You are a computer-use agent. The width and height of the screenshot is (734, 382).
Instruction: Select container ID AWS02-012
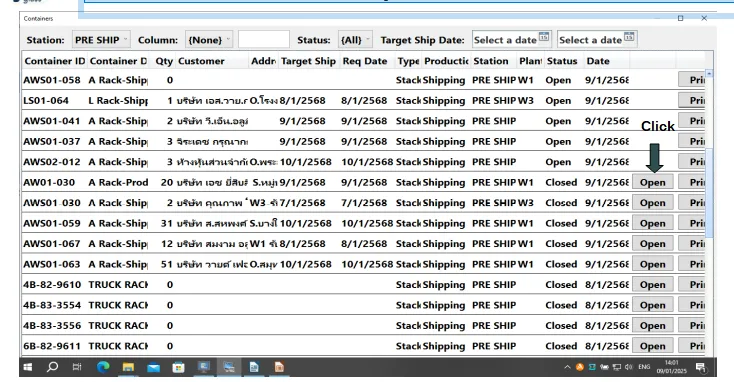pyautogui.click(x=52, y=162)
